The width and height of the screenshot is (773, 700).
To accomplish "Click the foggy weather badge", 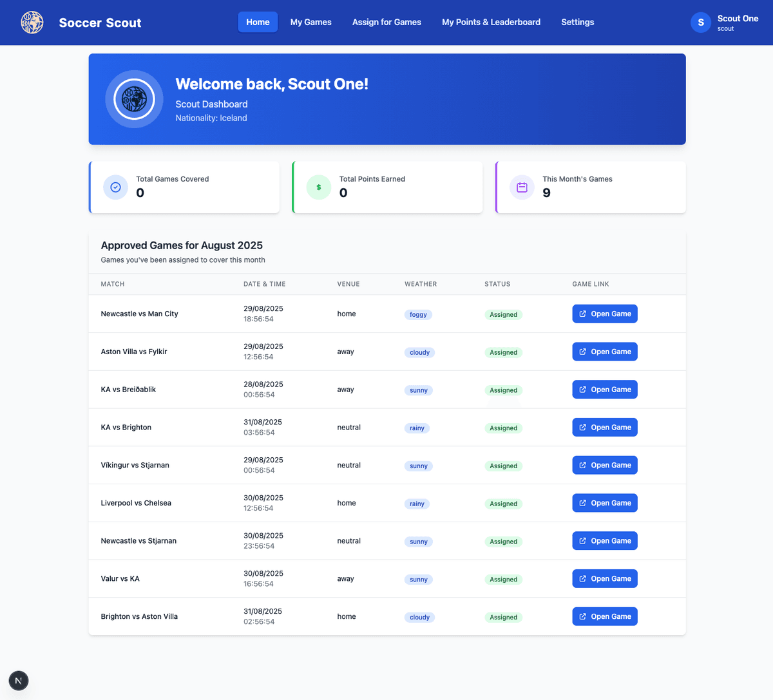I will pyautogui.click(x=418, y=315).
